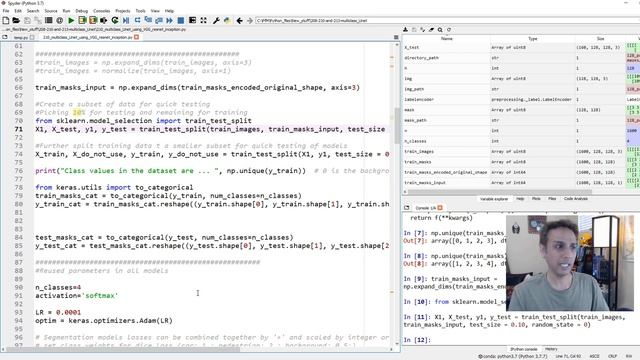Create a new file with the toolbar icon
The height and width of the screenshot is (360, 640).
6,20
